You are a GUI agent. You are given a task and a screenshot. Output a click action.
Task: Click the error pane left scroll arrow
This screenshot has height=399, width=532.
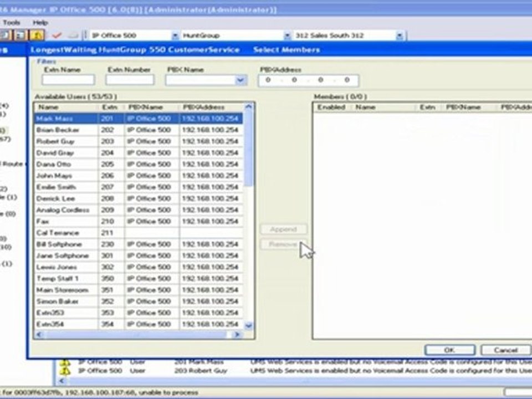[x=62, y=381]
